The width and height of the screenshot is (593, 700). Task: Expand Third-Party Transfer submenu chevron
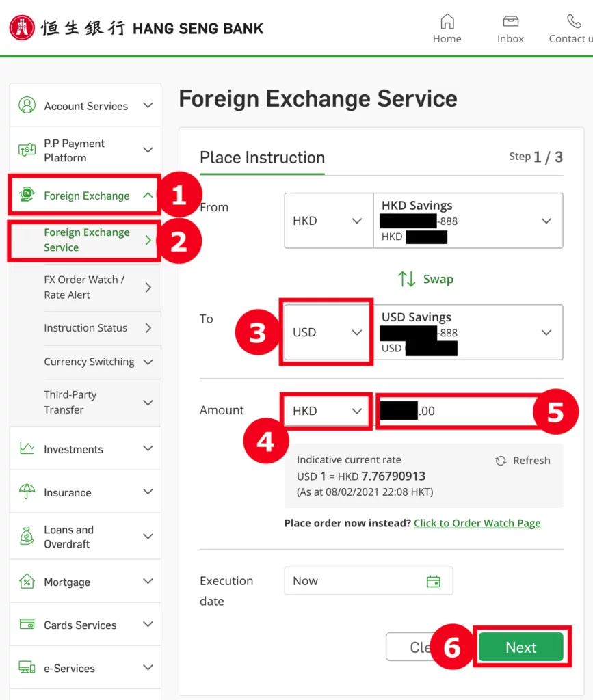pyautogui.click(x=148, y=402)
